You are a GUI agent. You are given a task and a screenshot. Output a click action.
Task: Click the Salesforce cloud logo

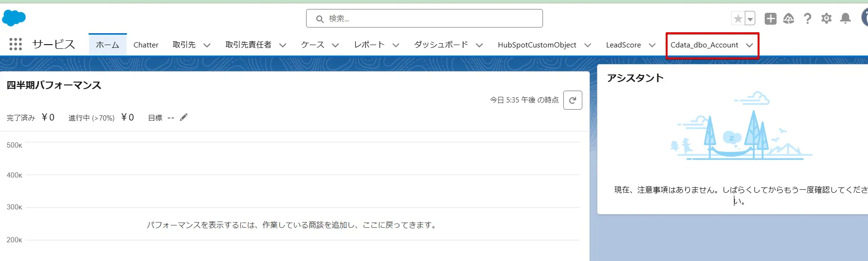14,18
